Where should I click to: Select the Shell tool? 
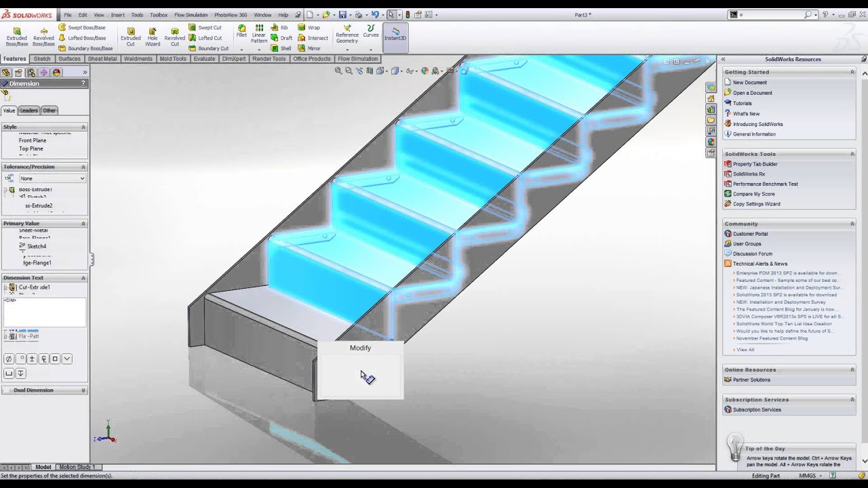click(x=281, y=49)
